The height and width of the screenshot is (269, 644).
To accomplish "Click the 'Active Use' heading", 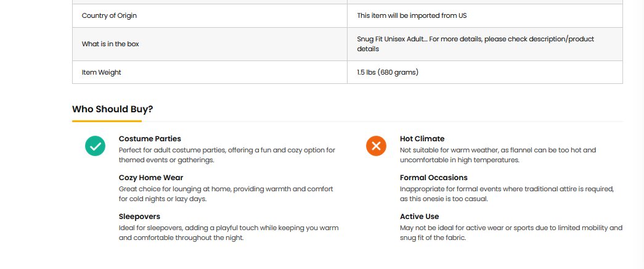I will click(x=420, y=217).
